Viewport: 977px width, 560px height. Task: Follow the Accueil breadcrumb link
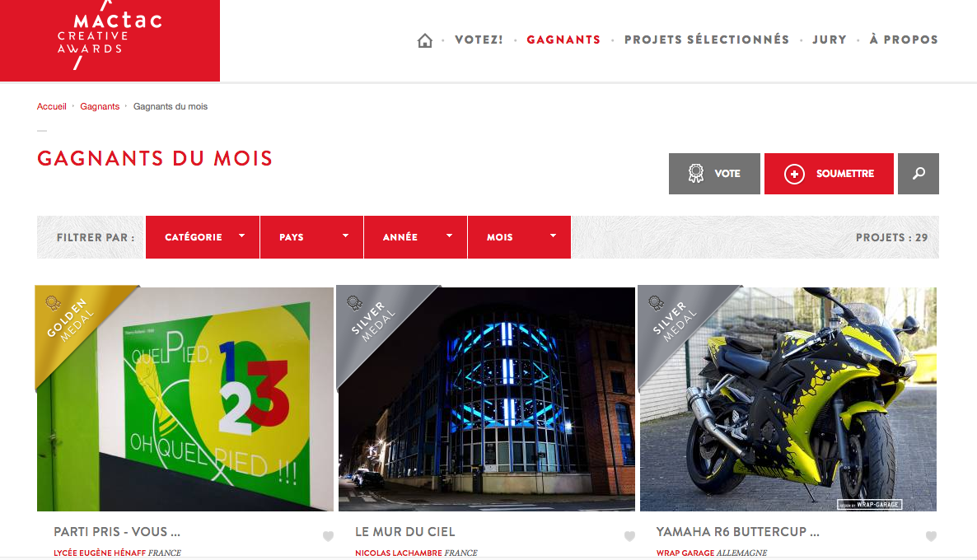pos(51,106)
